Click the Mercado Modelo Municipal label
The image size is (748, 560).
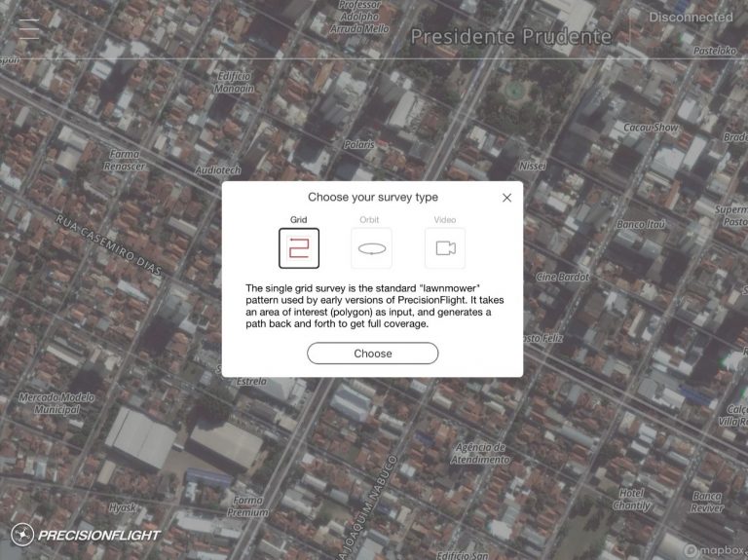coord(56,403)
